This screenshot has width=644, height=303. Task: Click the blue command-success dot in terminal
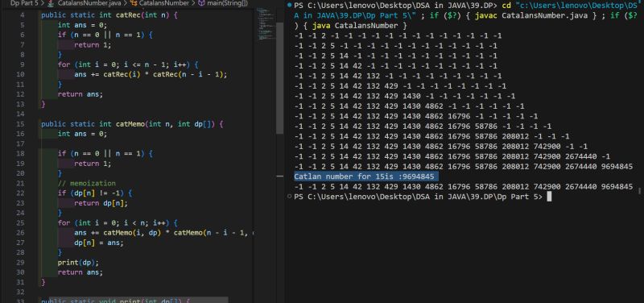[x=290, y=6]
